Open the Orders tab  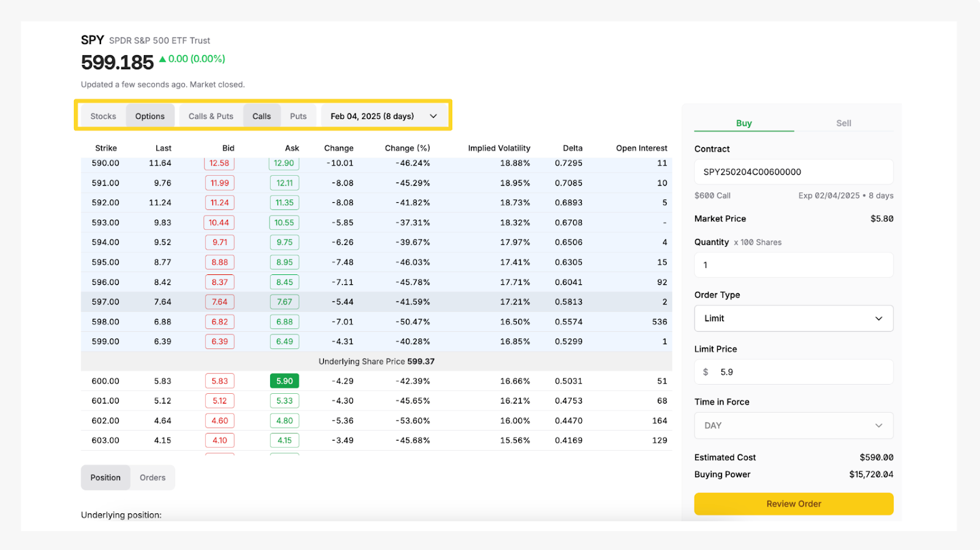tap(153, 478)
